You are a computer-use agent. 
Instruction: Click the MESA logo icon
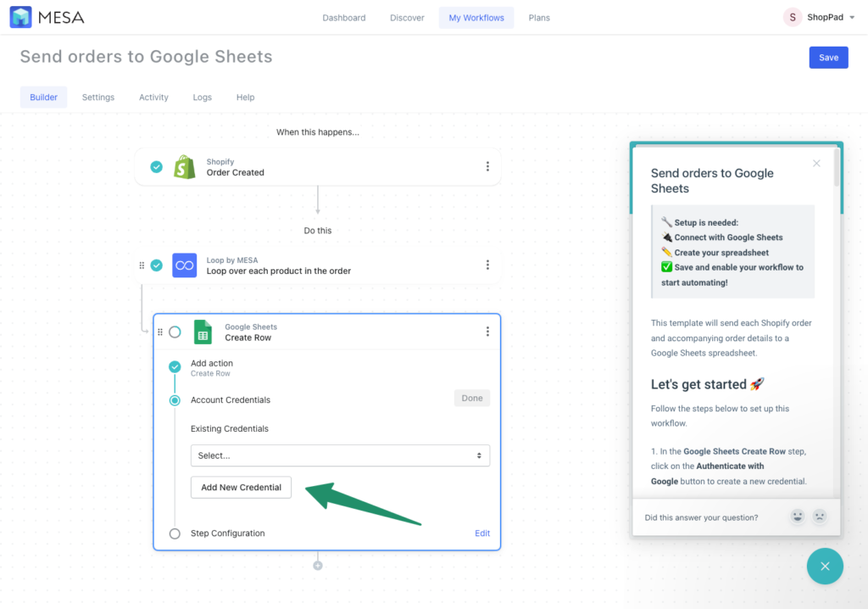[x=20, y=17]
